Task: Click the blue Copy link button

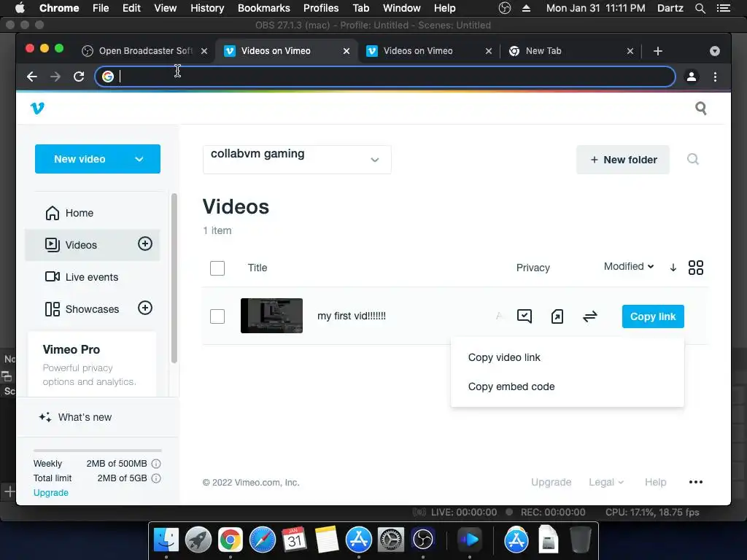Action: click(653, 316)
